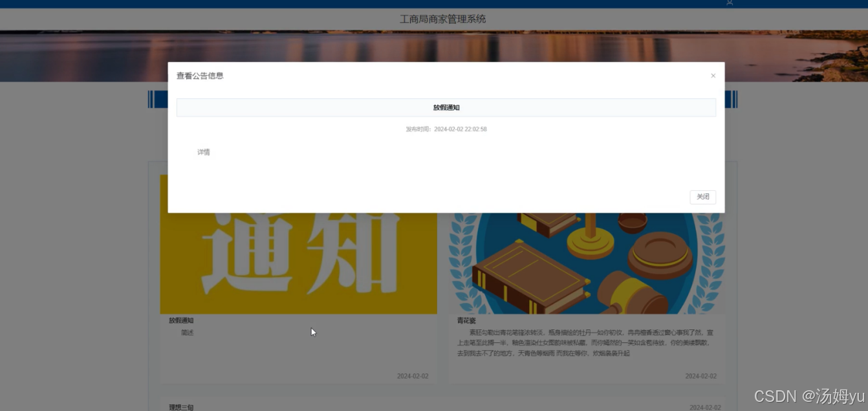Open the 理想三旬 announcement entry
The height and width of the screenshot is (411, 868).
pos(181,407)
